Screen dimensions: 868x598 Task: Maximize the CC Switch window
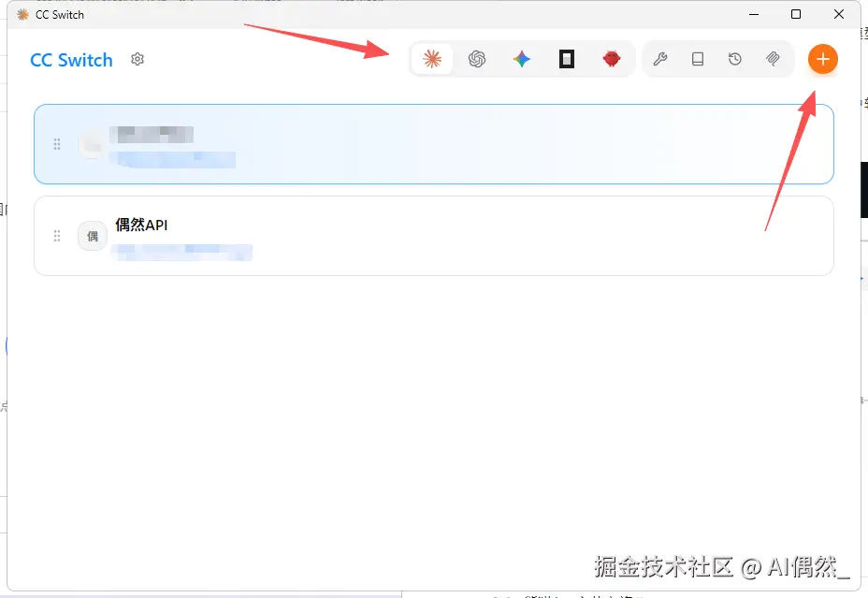[796, 14]
